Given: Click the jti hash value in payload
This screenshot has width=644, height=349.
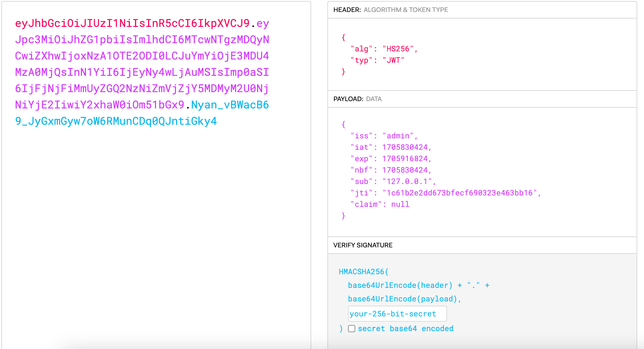Looking at the screenshot, I should coord(460,193).
